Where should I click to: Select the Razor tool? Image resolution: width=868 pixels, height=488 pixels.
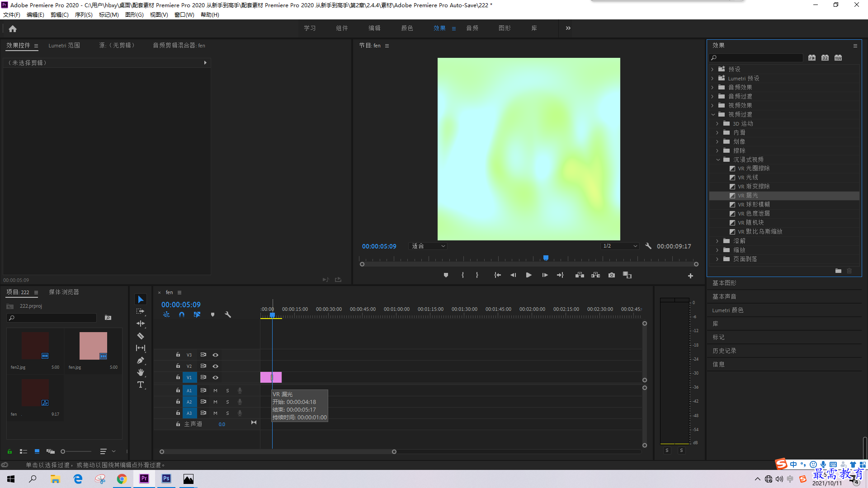[x=141, y=336]
